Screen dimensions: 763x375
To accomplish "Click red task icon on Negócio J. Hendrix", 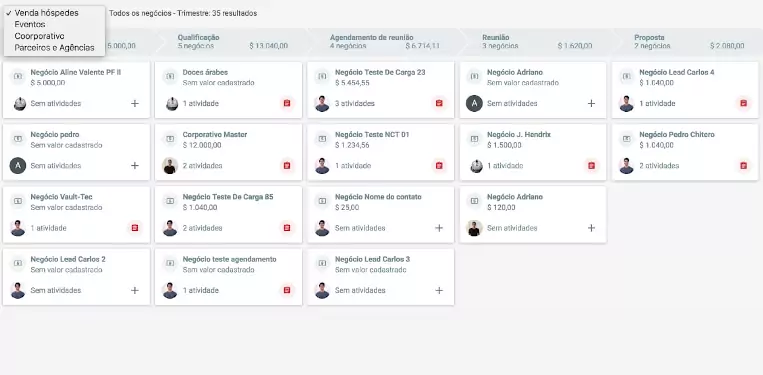I will [591, 165].
